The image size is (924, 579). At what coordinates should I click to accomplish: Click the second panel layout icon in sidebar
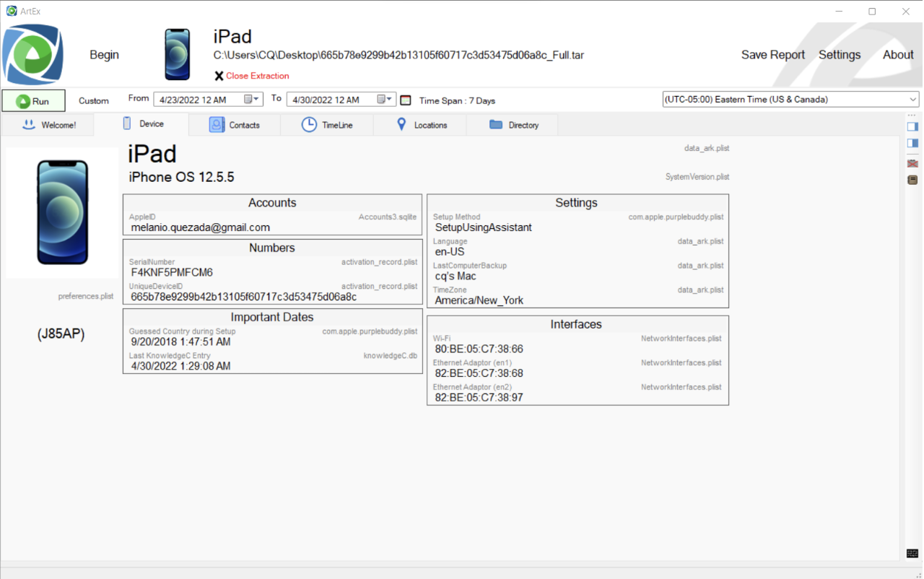(912, 143)
